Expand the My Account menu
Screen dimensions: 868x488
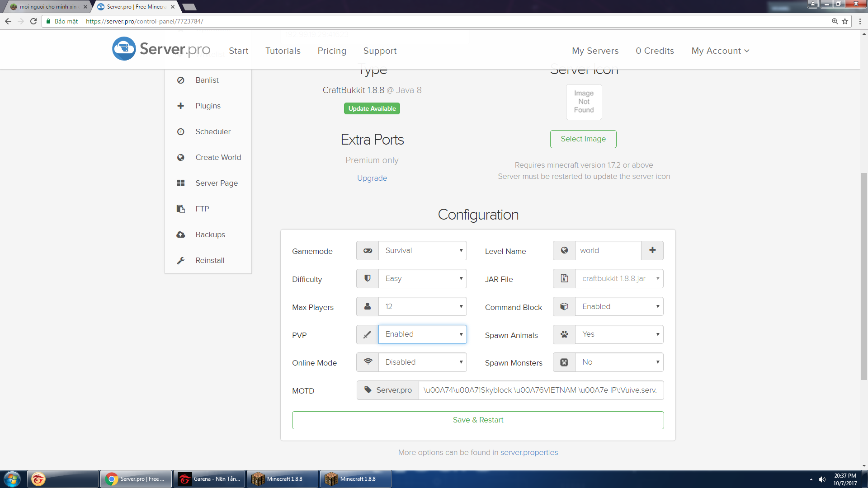click(x=720, y=51)
